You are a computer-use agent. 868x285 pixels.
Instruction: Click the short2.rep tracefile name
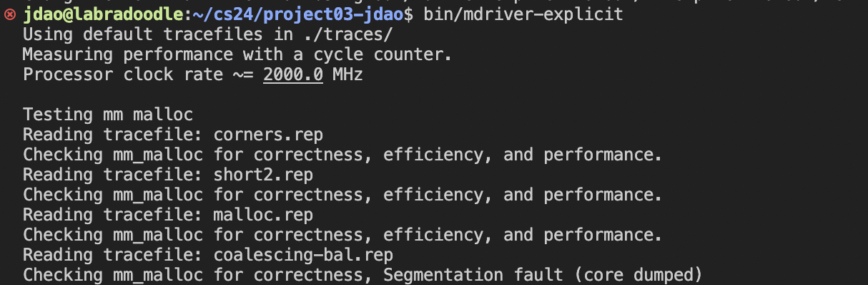click(x=263, y=175)
